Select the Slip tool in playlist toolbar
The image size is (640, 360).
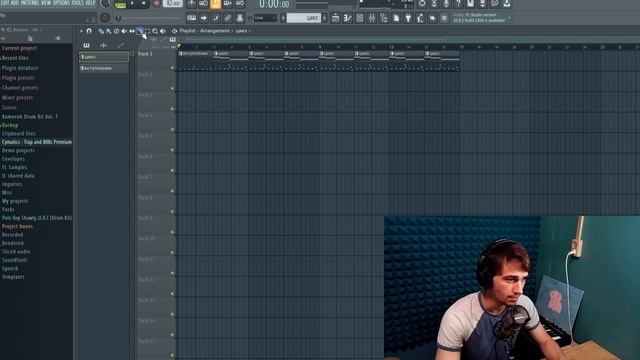(132, 31)
